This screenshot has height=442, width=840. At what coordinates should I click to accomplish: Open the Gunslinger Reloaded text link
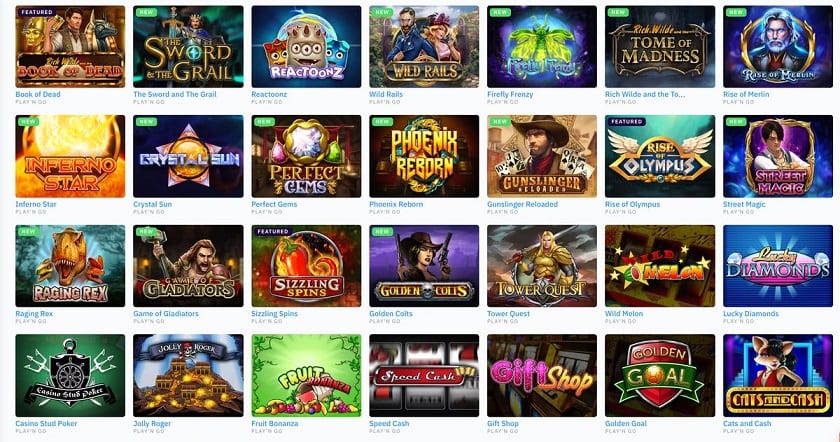click(x=522, y=204)
